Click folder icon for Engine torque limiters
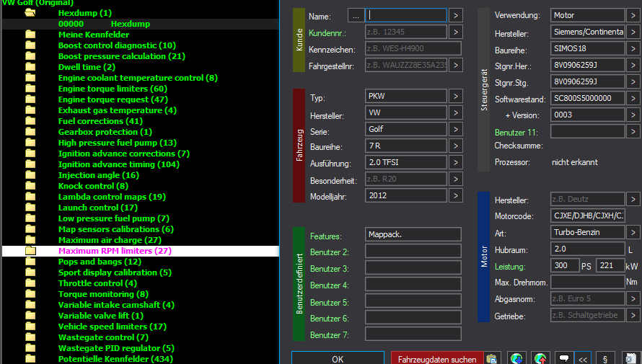642x364 pixels. [30, 89]
